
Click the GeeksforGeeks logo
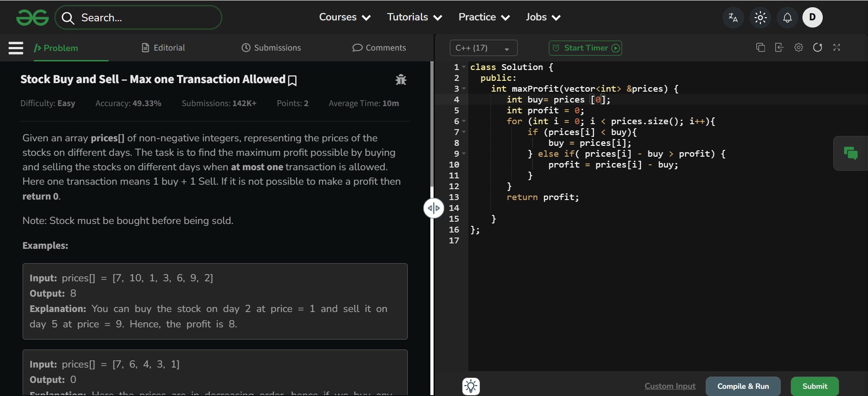[x=32, y=18]
